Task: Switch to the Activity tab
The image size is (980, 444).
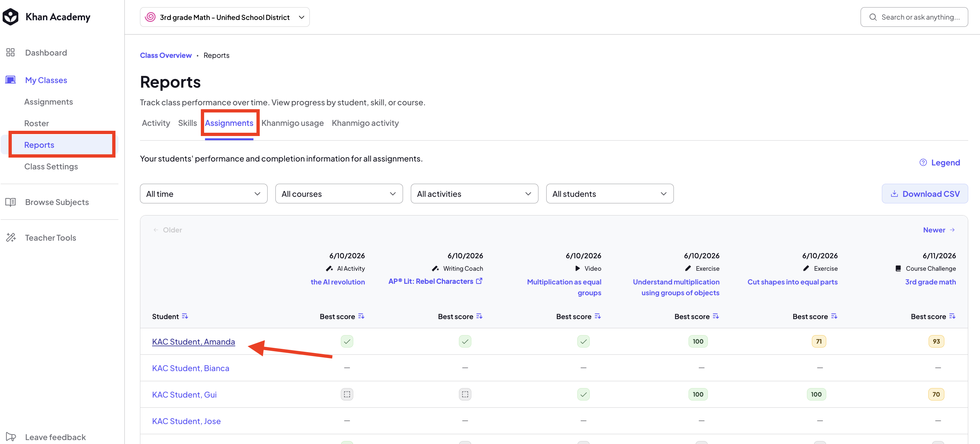Action: click(x=156, y=123)
